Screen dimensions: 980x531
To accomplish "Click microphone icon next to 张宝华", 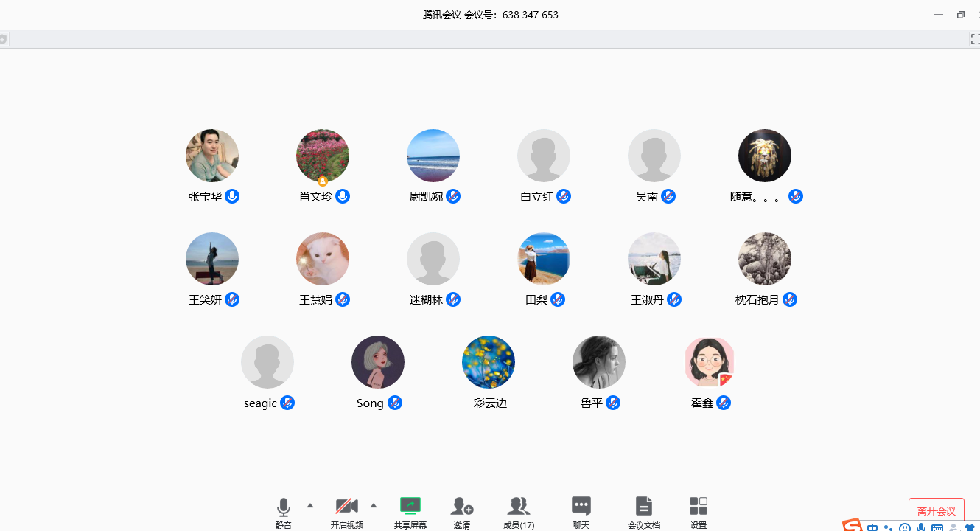I will point(232,196).
